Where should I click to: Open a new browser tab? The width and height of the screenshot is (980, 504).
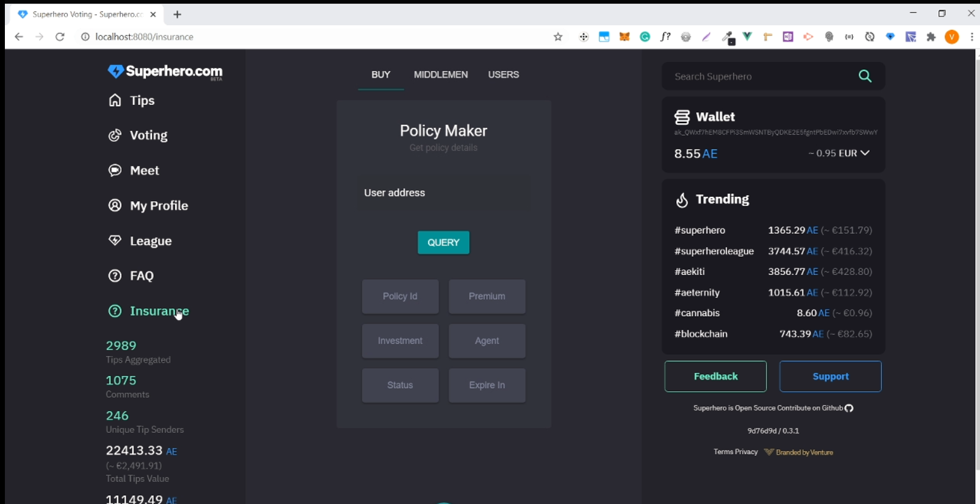[177, 15]
